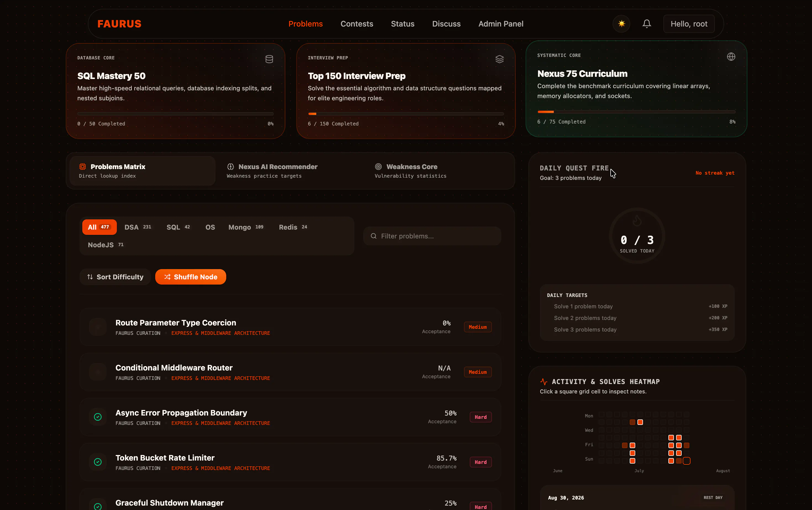Select the Redis category chip
812x510 pixels.
[293, 227]
